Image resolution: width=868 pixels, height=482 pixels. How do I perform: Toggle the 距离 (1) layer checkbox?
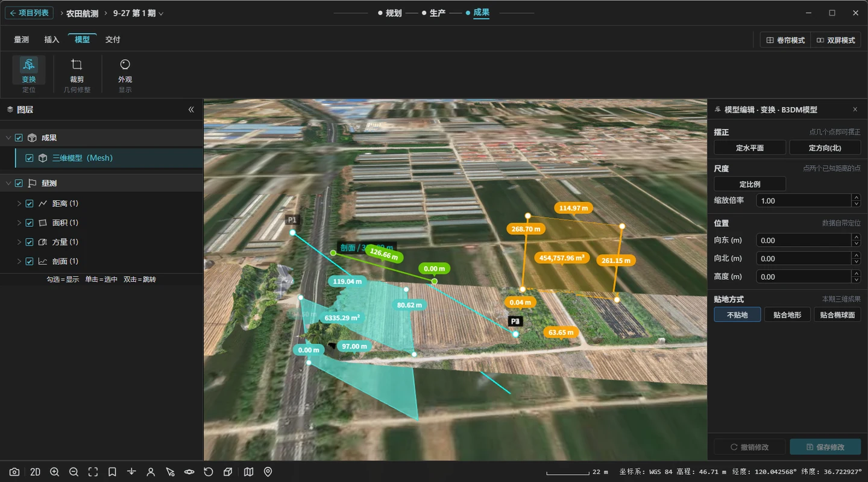coord(30,204)
